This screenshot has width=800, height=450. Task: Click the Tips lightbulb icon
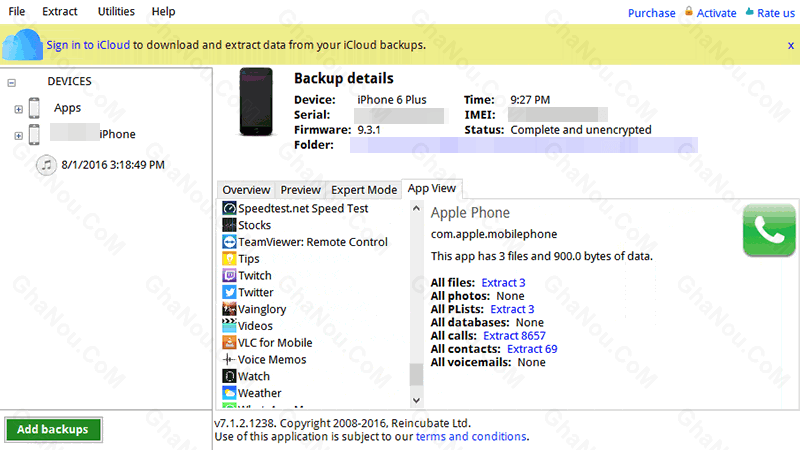(229, 259)
